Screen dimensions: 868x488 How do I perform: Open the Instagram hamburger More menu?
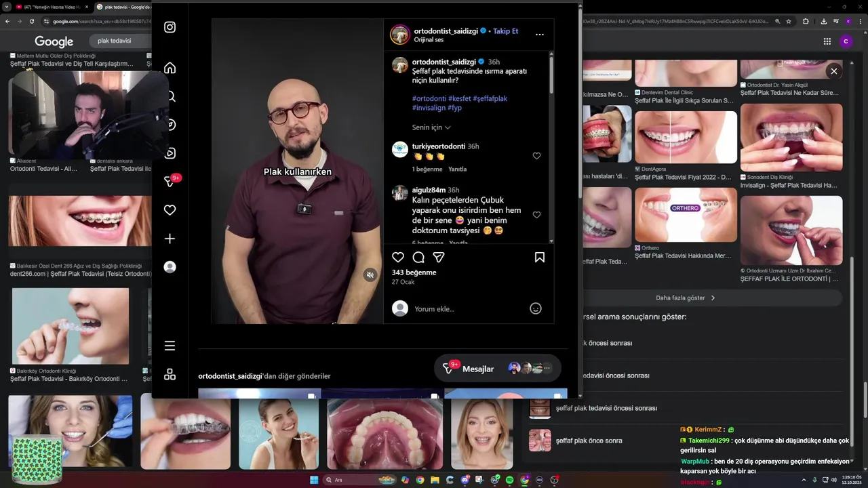170,346
